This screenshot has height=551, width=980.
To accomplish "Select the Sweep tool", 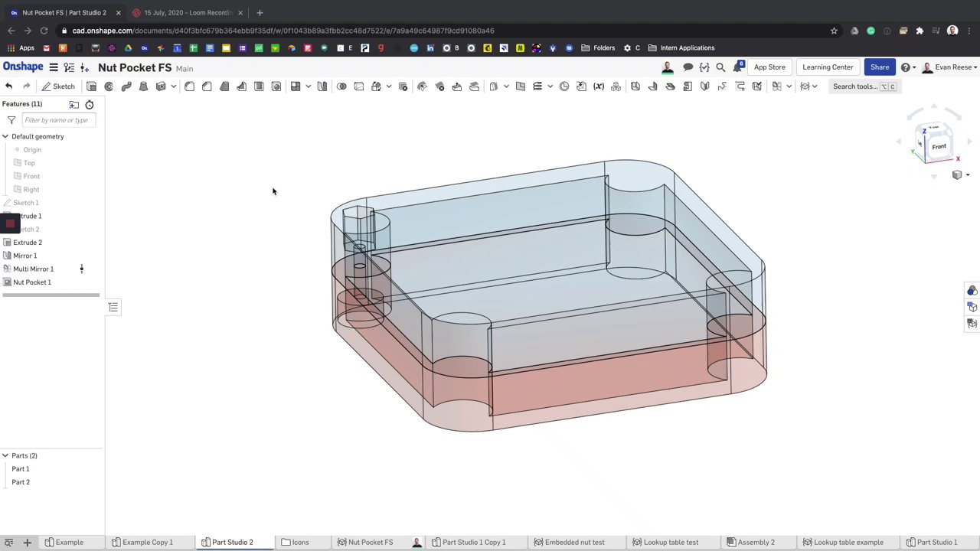I will coord(126,86).
